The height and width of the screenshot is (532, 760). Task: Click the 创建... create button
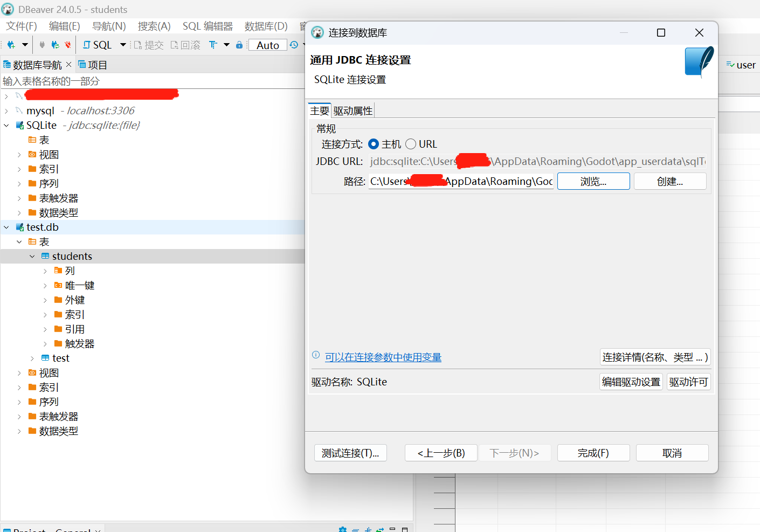click(x=670, y=181)
